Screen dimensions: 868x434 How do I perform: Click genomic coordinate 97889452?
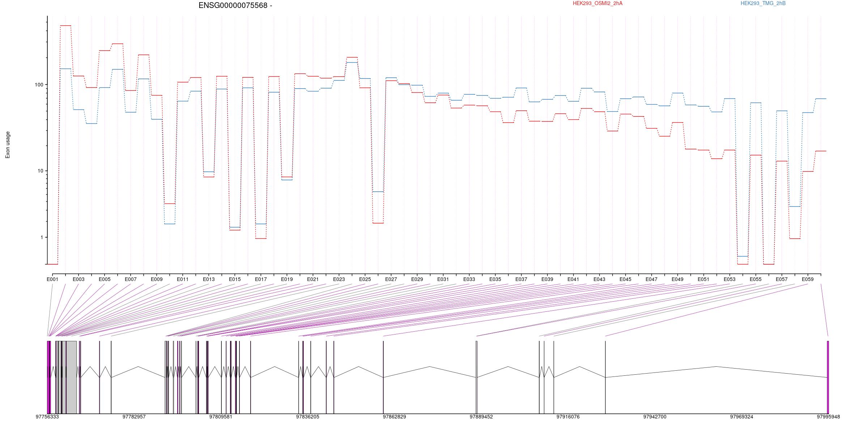click(481, 417)
